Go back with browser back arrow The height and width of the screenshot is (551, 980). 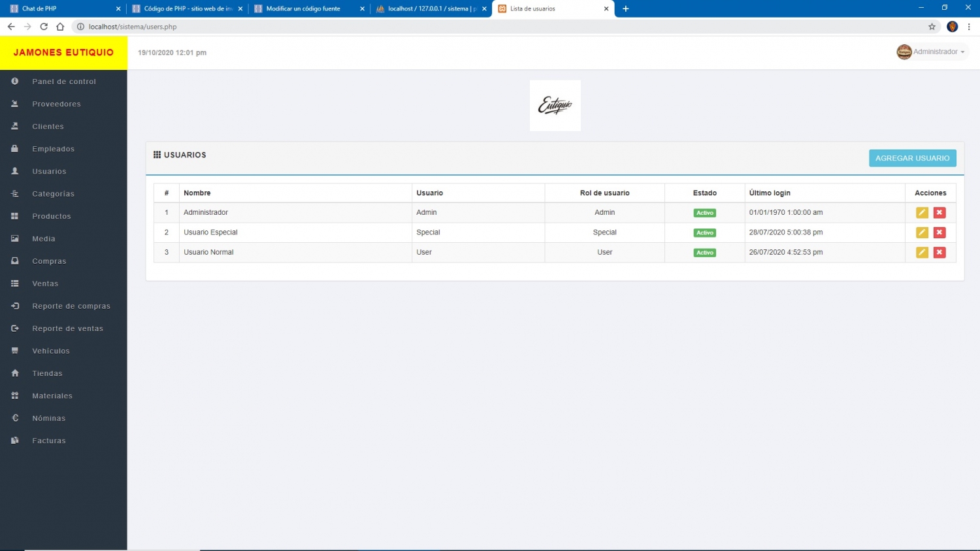tap(11, 27)
